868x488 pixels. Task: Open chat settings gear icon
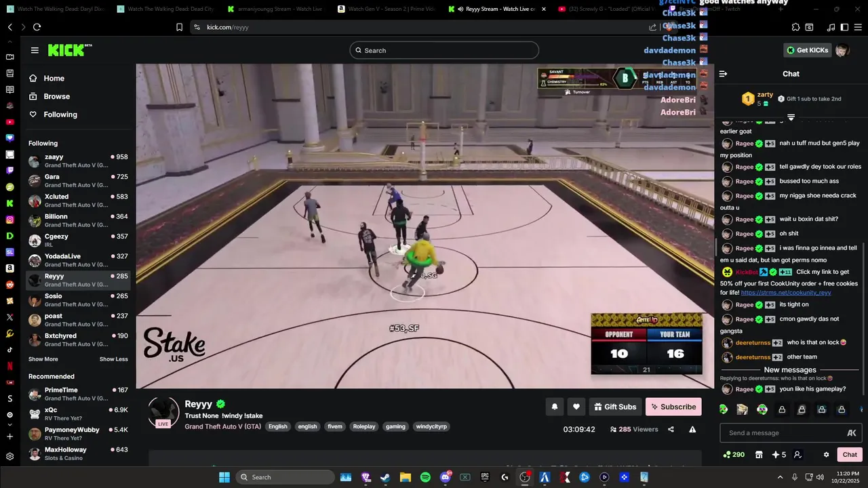click(x=826, y=455)
